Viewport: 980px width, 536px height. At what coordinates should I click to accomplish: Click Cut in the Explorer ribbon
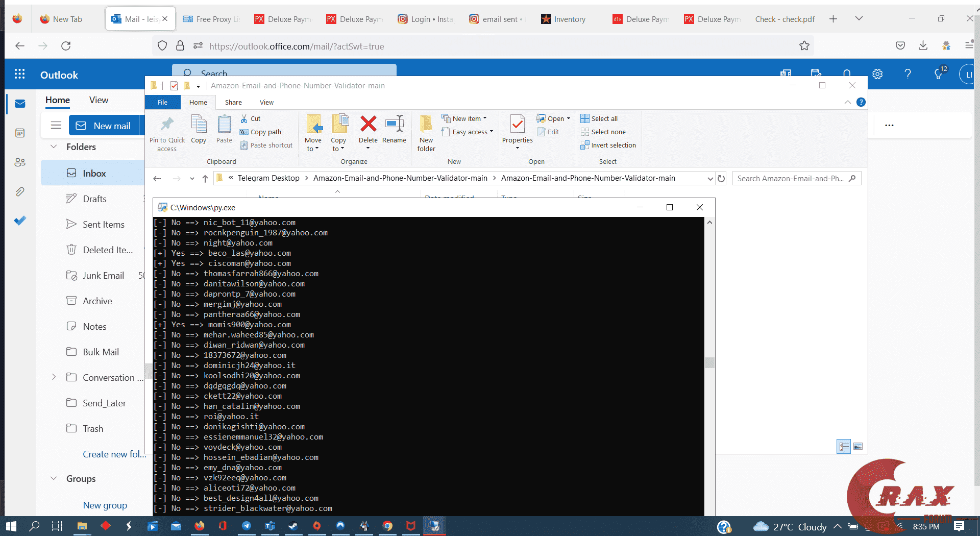(251, 118)
